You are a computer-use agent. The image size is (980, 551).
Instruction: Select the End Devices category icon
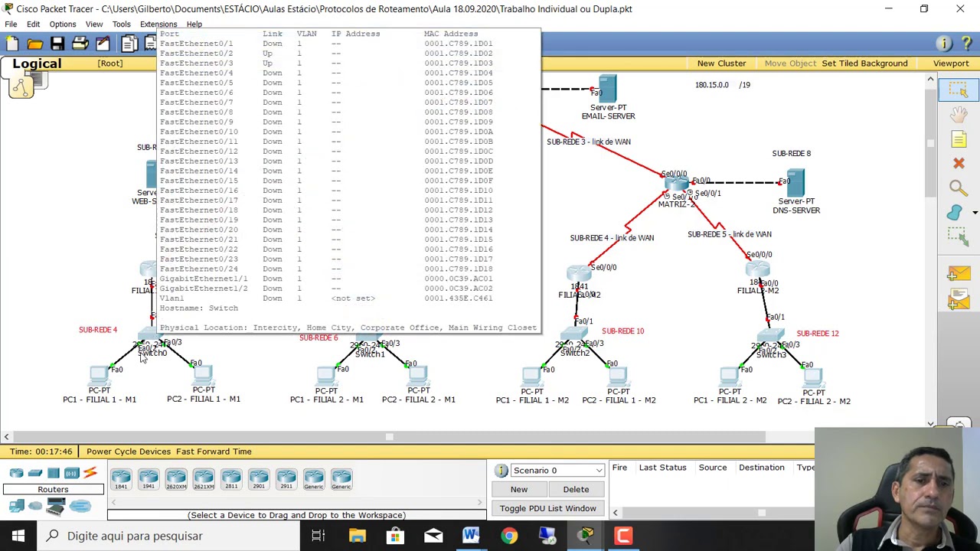pos(16,506)
